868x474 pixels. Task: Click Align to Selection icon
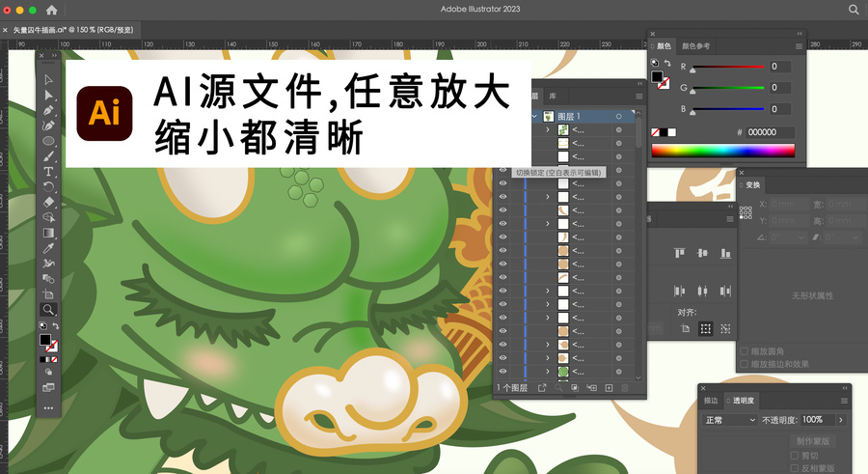coord(706,329)
